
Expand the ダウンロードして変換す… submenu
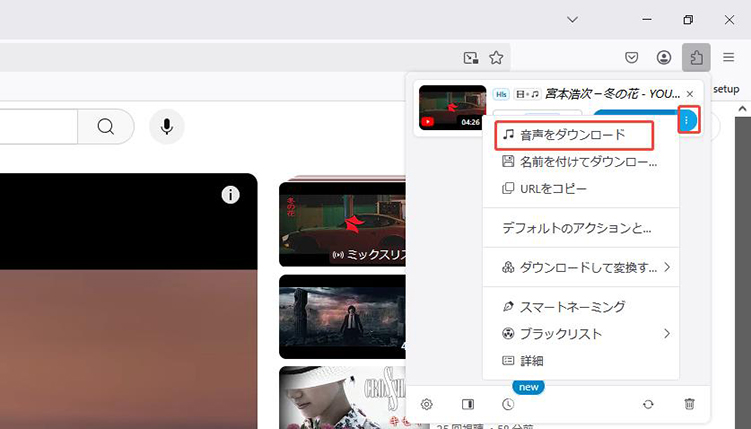tap(581, 267)
